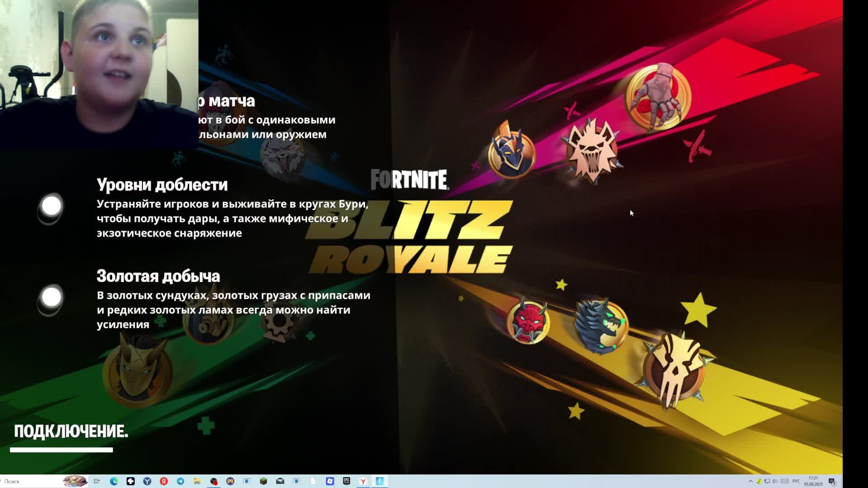Open Epic Games Launcher from taskbar
The height and width of the screenshot is (488, 868).
pyautogui.click(x=346, y=481)
